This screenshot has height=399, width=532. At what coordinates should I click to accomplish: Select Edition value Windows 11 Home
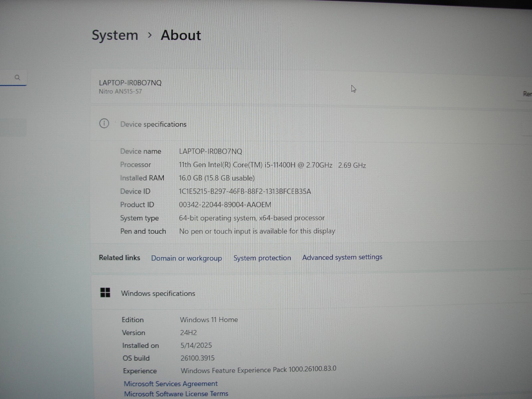pyautogui.click(x=209, y=320)
